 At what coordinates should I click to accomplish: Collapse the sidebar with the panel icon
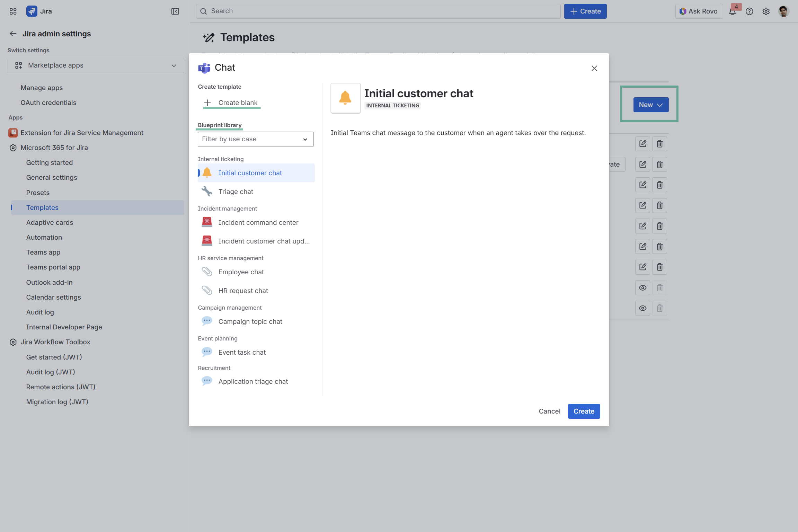point(175,11)
